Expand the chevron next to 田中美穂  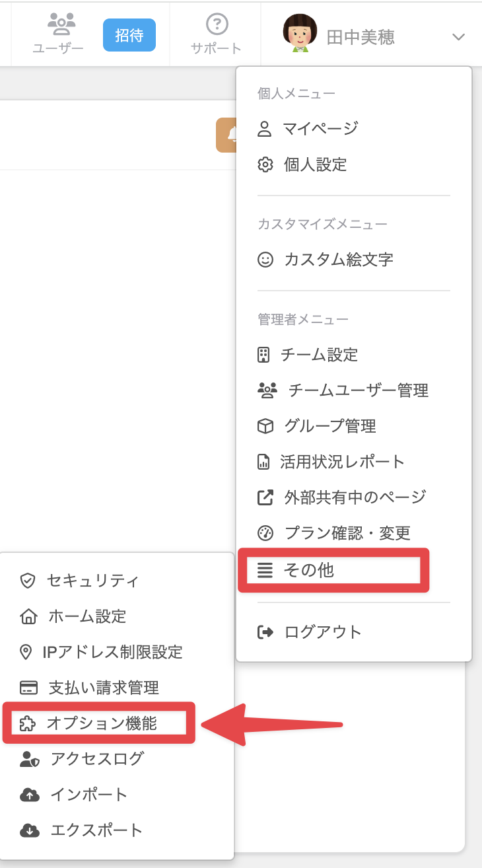point(458,38)
